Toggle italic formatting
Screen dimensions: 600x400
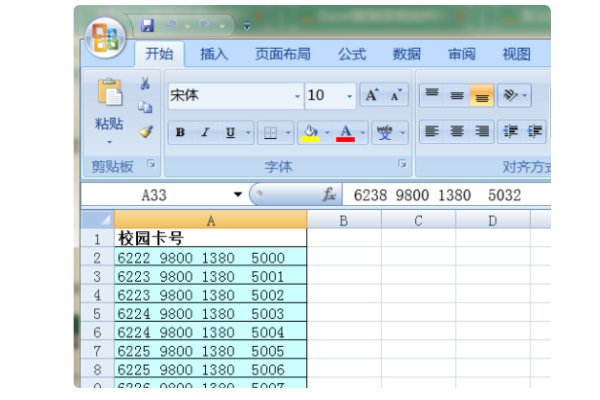click(205, 132)
